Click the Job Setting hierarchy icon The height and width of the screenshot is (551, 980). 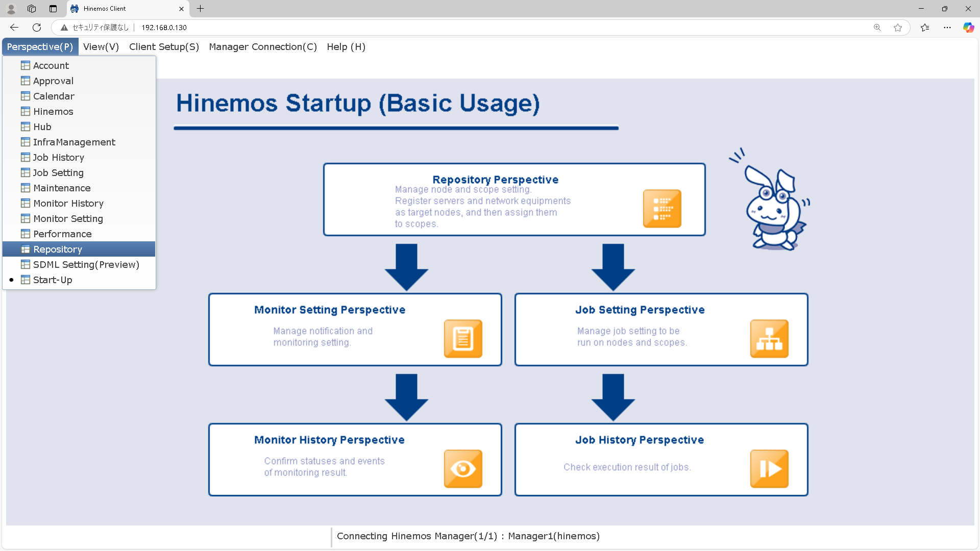click(x=769, y=339)
